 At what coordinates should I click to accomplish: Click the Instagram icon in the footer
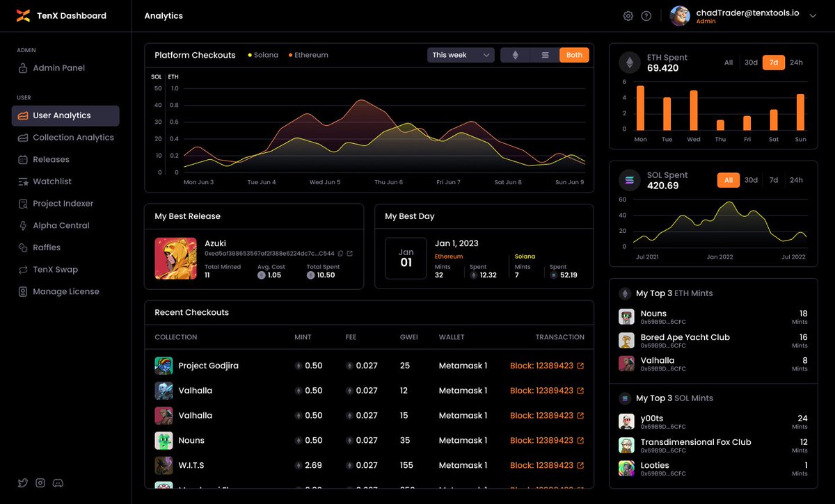(x=40, y=482)
